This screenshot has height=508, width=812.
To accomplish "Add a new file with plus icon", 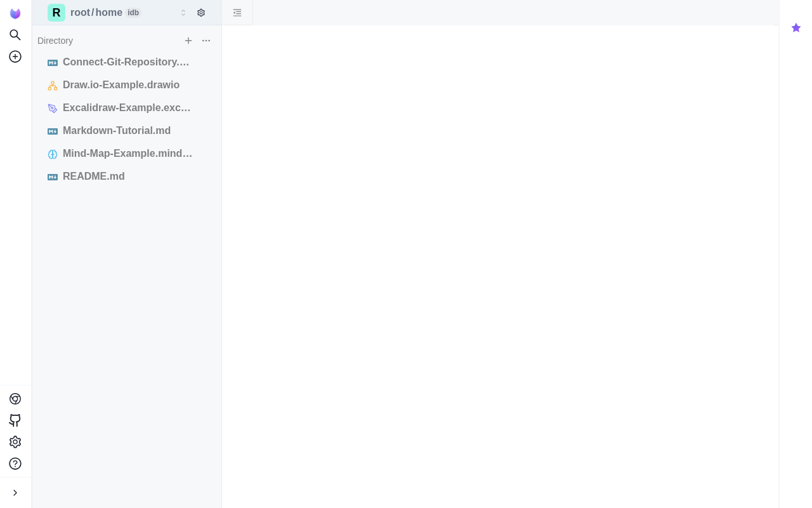I will point(188,41).
